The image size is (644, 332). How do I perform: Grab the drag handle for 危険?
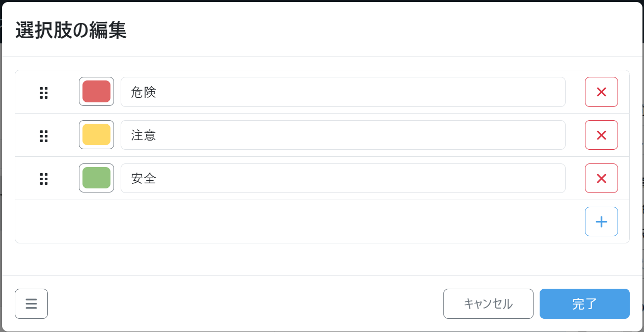click(44, 92)
